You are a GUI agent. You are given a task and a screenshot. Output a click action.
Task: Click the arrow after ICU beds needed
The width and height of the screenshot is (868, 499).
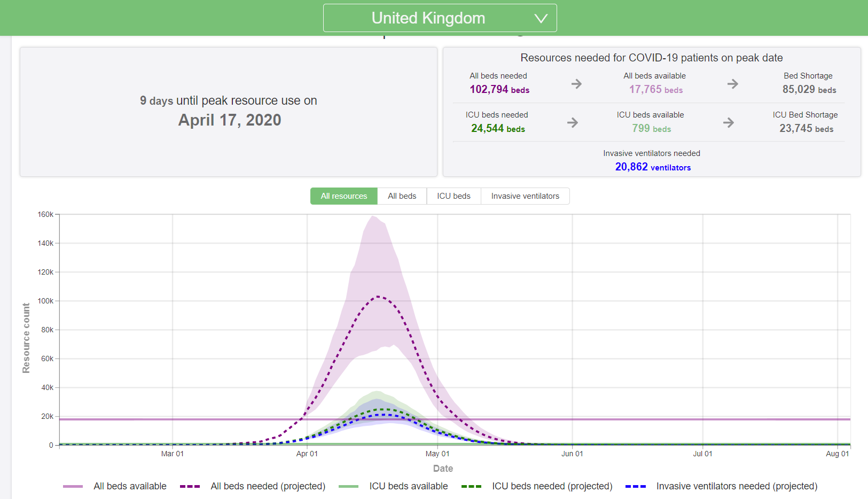coord(573,123)
